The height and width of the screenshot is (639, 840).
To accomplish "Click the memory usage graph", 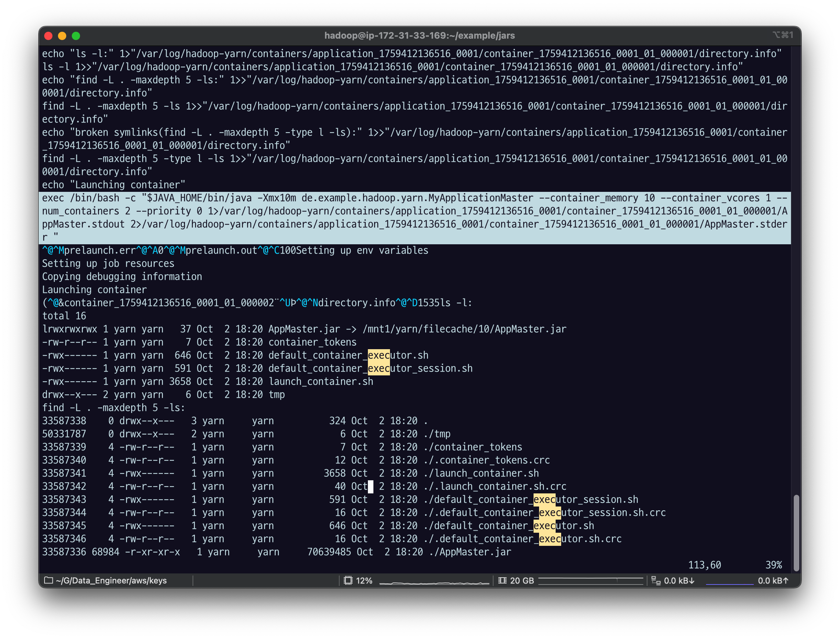I will [590, 580].
